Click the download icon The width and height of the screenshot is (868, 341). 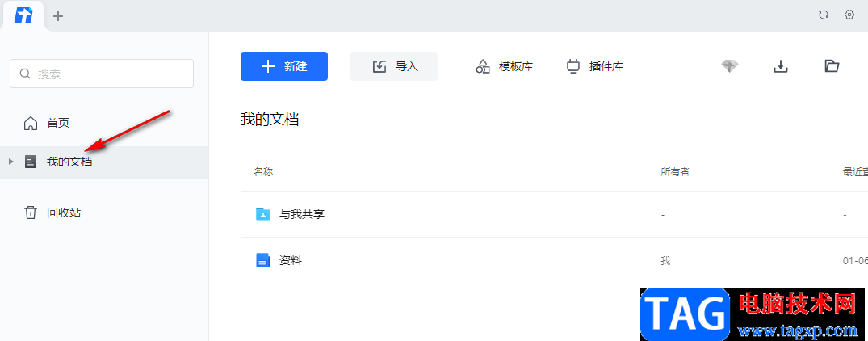click(781, 66)
